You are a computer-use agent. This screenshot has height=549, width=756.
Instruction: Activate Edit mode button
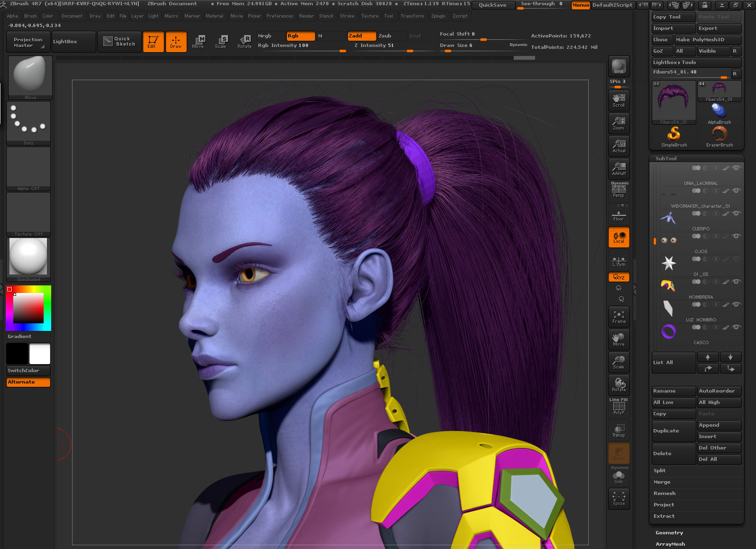tap(153, 42)
